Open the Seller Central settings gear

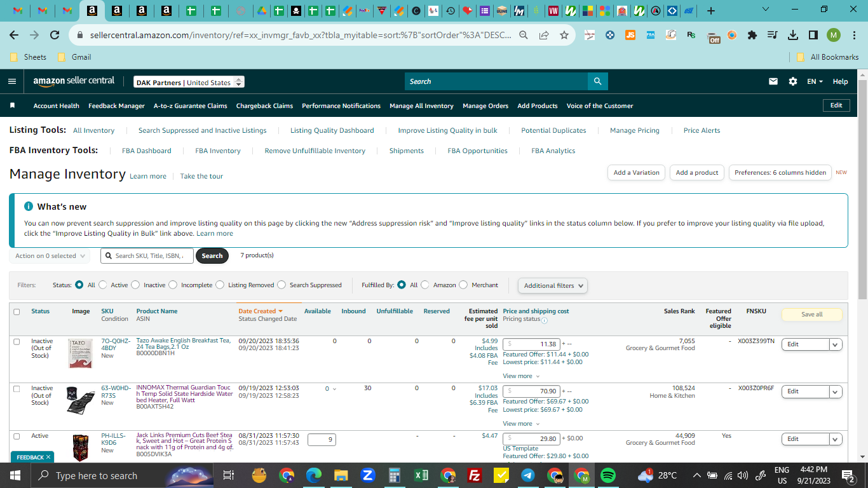coord(793,81)
